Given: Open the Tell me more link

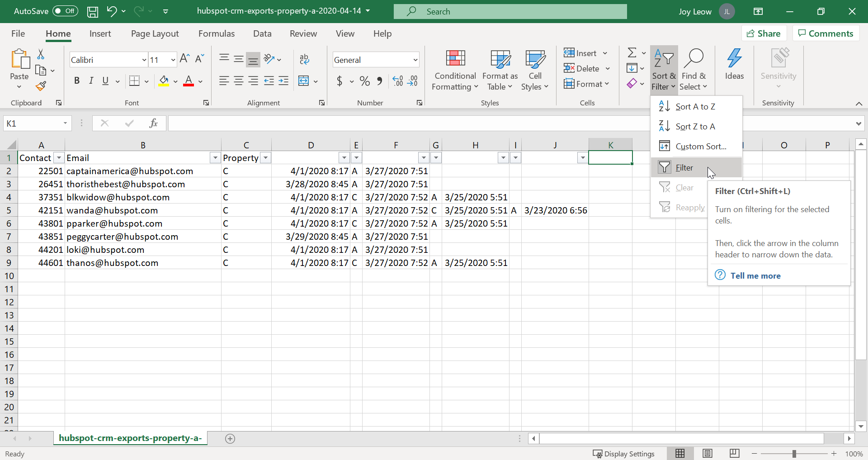Looking at the screenshot, I should coord(756,275).
